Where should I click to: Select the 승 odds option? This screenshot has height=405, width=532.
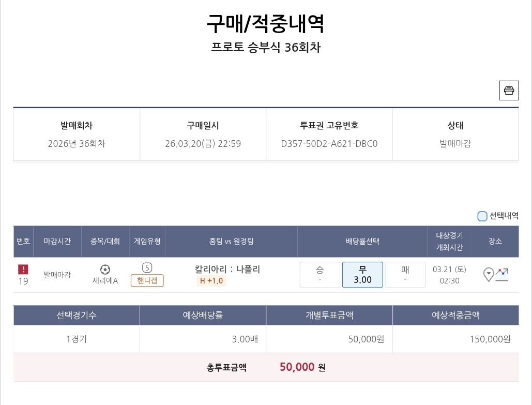(320, 275)
